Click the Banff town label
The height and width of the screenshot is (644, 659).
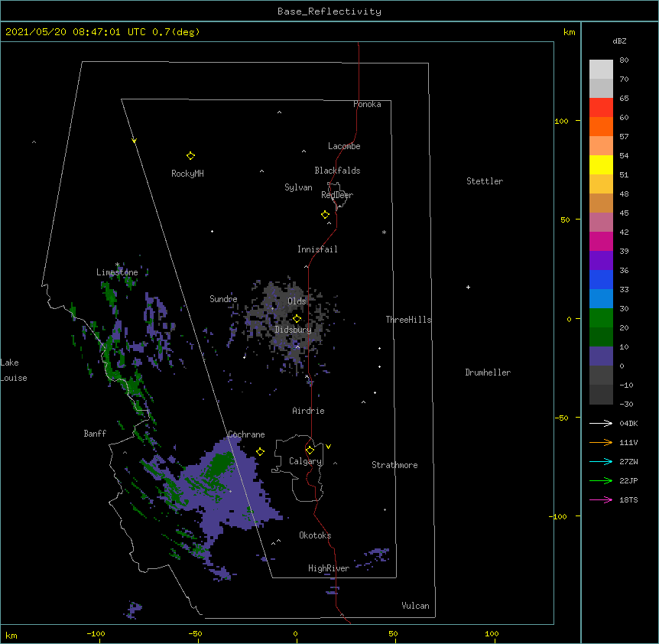(x=95, y=434)
